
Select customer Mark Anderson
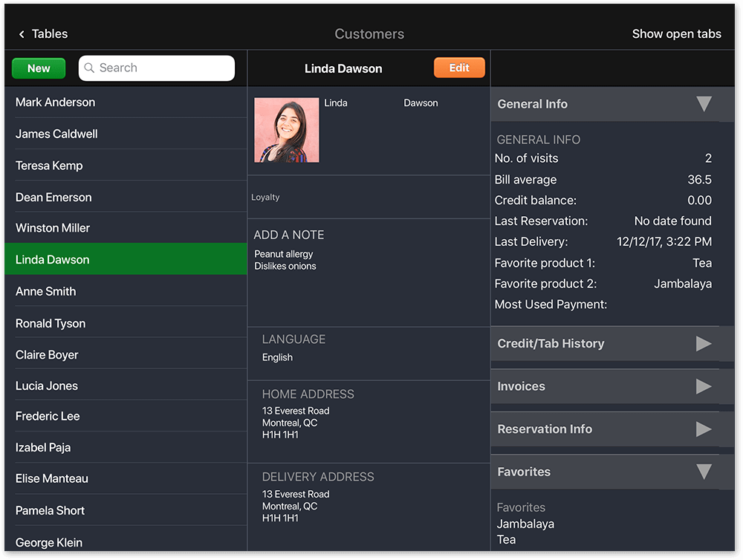coord(56,102)
